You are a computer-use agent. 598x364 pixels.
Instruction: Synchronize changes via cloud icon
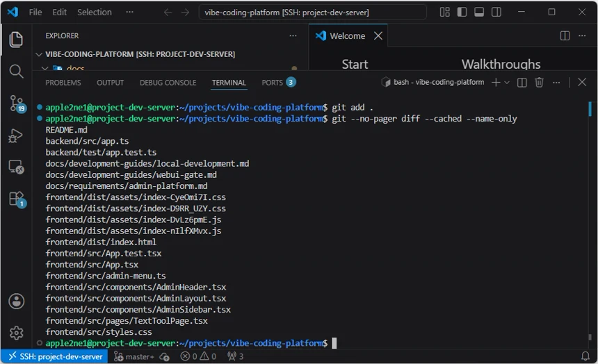164,357
